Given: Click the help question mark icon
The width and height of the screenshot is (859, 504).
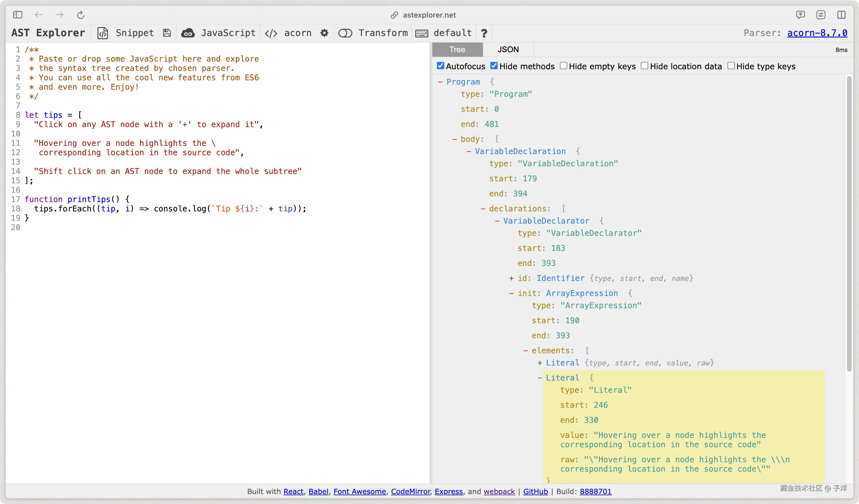Looking at the screenshot, I should 484,33.
